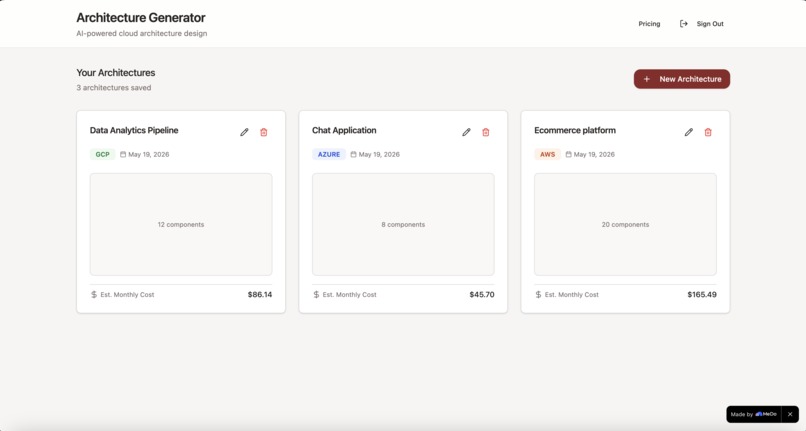Click the $165.49 monthly cost value
Viewport: 806px width, 431px height.
tap(702, 295)
